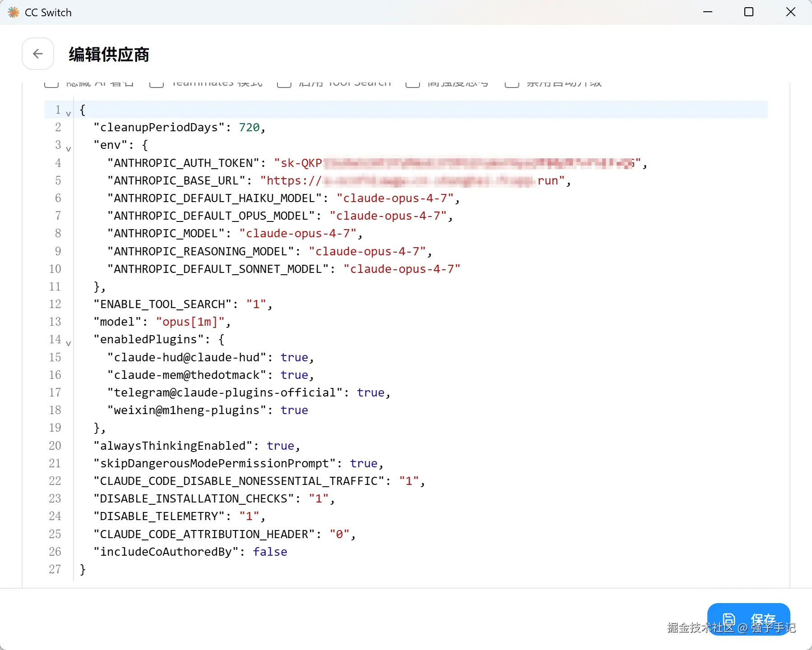This screenshot has width=812, height=650.
Task: Click the "claude-mem@thedotmack" plugin entry
Action: [187, 375]
